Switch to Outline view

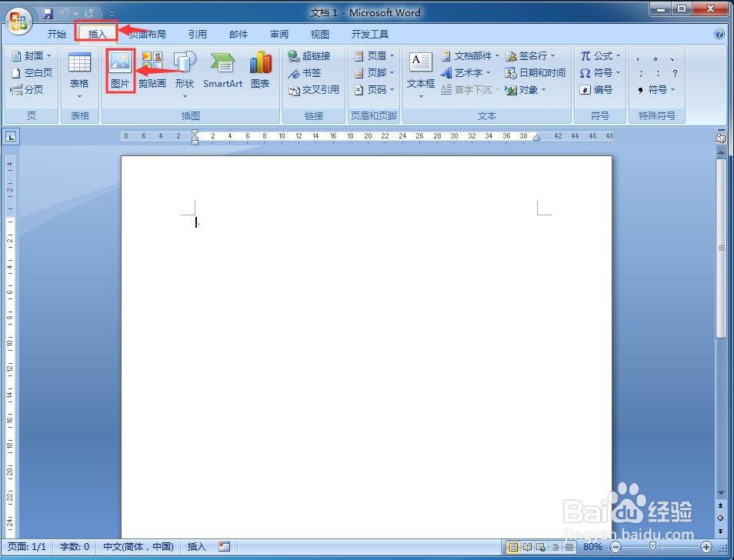[556, 546]
